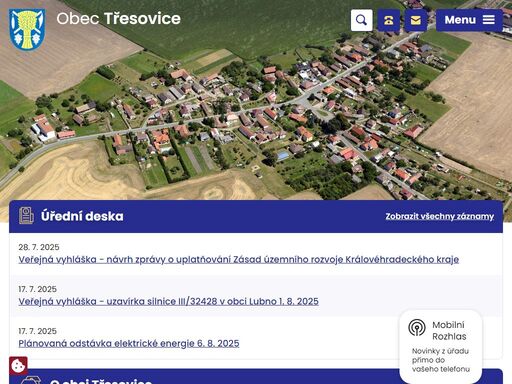Click the Úřední deska document icon
The width and height of the screenshot is (512, 384).
[26, 215]
